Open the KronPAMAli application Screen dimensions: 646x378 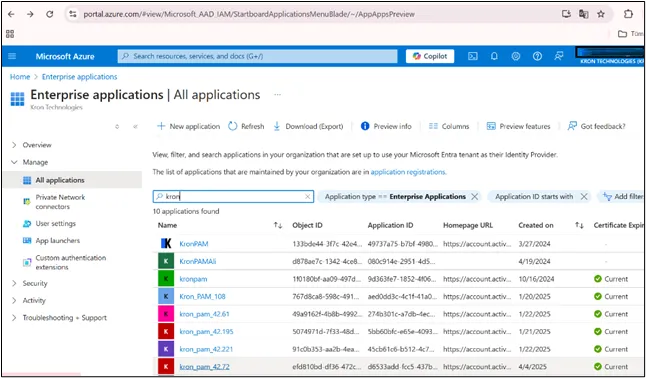(x=198, y=261)
